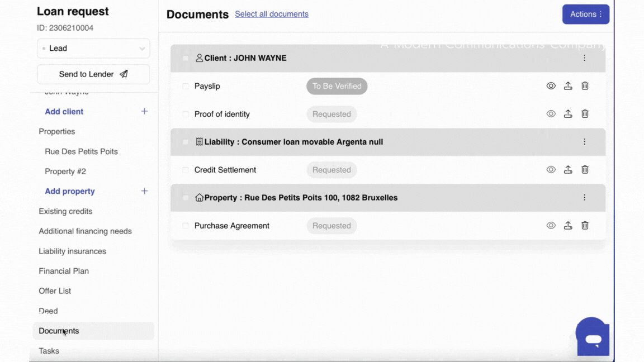
Task: Open the Deed section
Action: click(48, 311)
